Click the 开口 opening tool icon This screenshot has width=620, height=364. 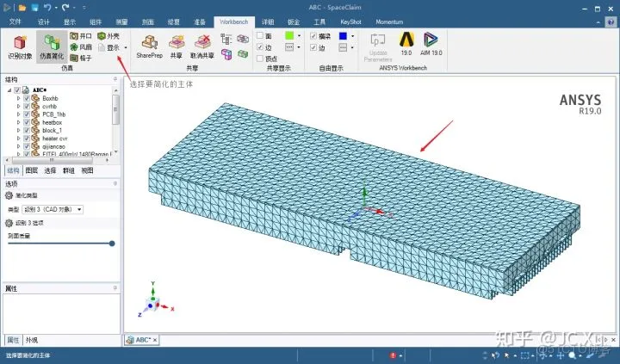click(x=74, y=36)
